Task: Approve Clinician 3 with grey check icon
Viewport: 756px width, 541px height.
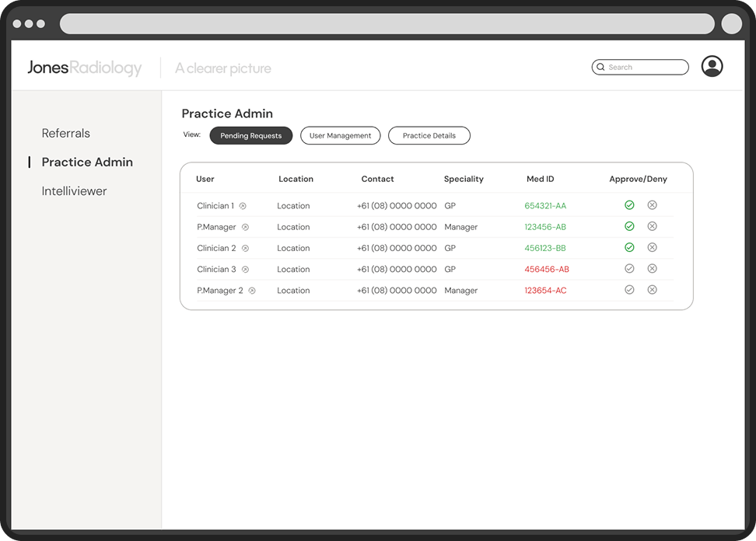Action: pyautogui.click(x=629, y=269)
